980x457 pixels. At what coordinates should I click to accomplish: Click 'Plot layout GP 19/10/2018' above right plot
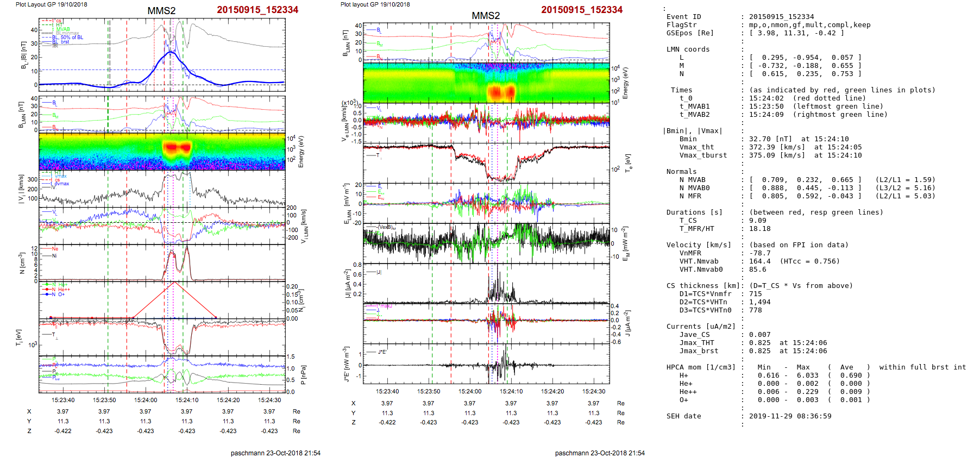(375, 4)
